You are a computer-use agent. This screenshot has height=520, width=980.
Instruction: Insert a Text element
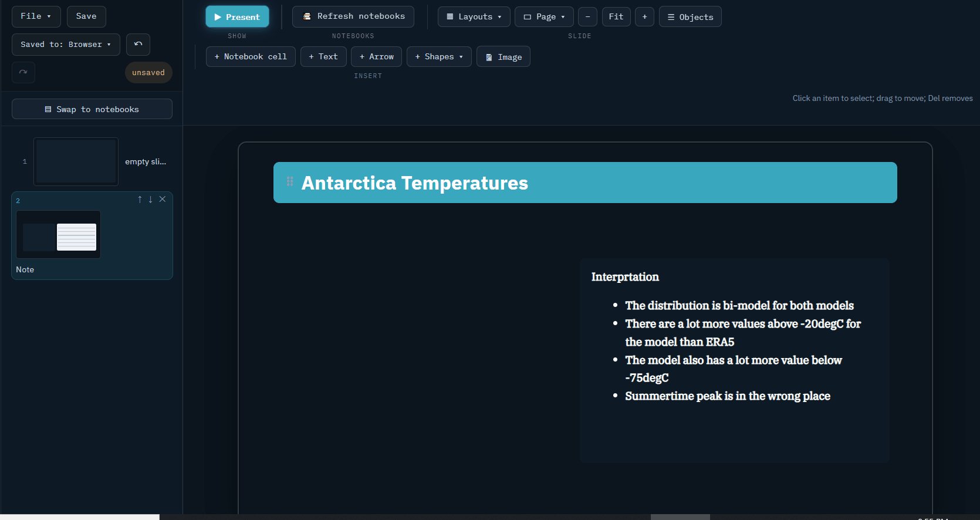tap(323, 57)
